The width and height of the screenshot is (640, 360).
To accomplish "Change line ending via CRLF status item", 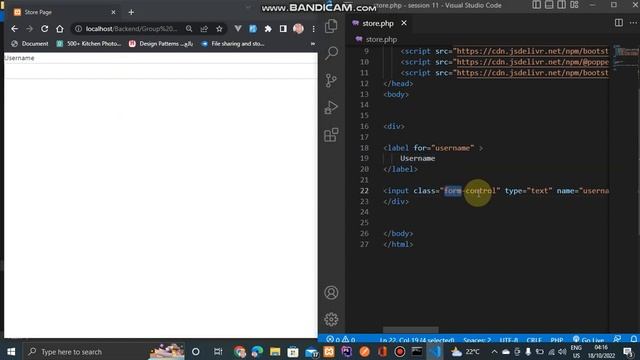I will [x=534, y=340].
